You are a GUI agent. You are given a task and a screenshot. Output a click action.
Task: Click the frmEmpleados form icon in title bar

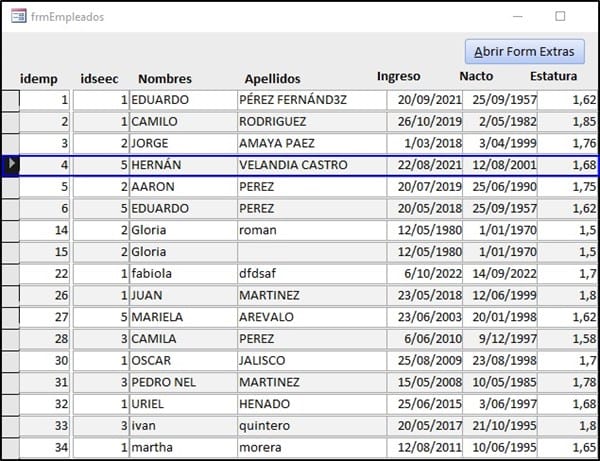18,16
